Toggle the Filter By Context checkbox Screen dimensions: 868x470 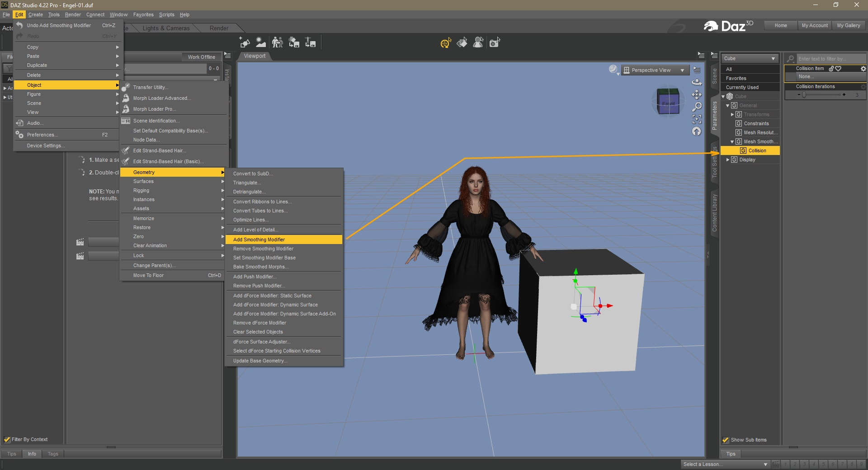tap(7, 439)
